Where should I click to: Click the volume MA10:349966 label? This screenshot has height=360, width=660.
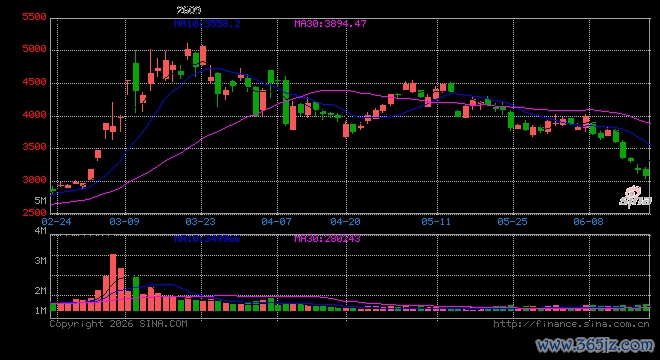click(208, 239)
